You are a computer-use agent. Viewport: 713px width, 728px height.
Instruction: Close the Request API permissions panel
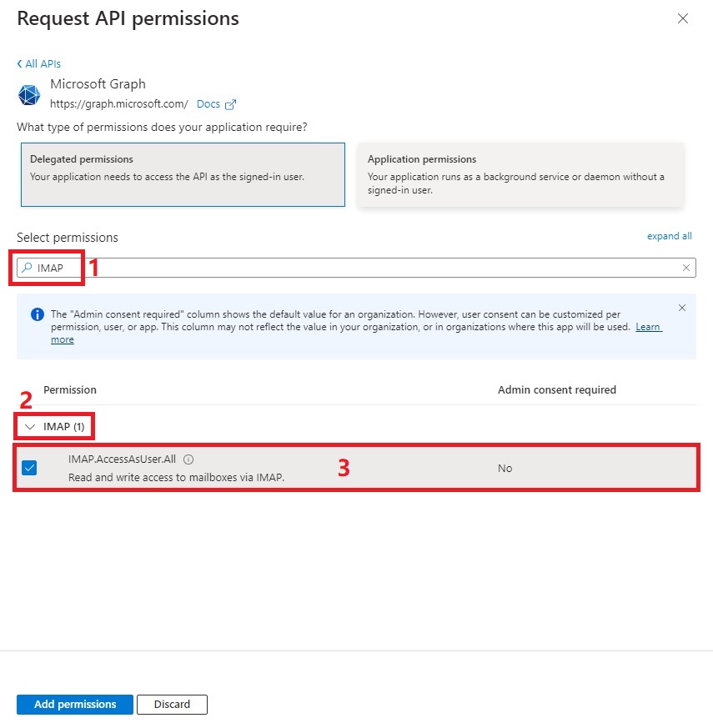(x=683, y=18)
